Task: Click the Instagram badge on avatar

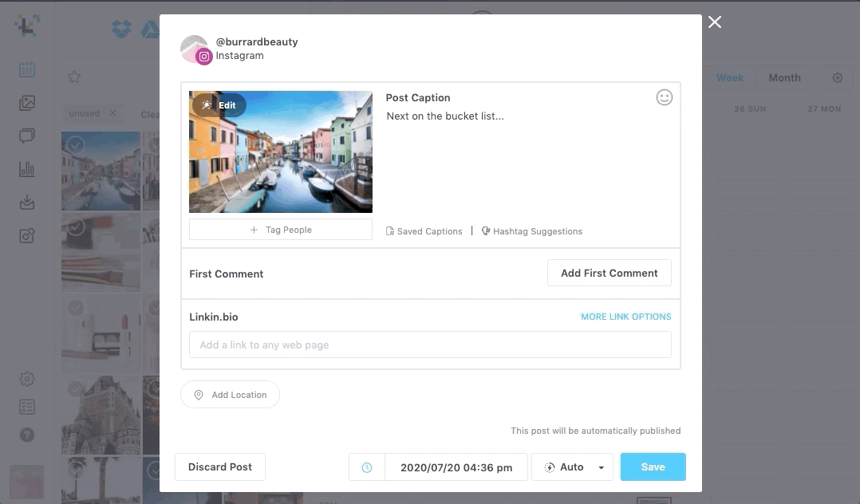Action: pyautogui.click(x=204, y=57)
